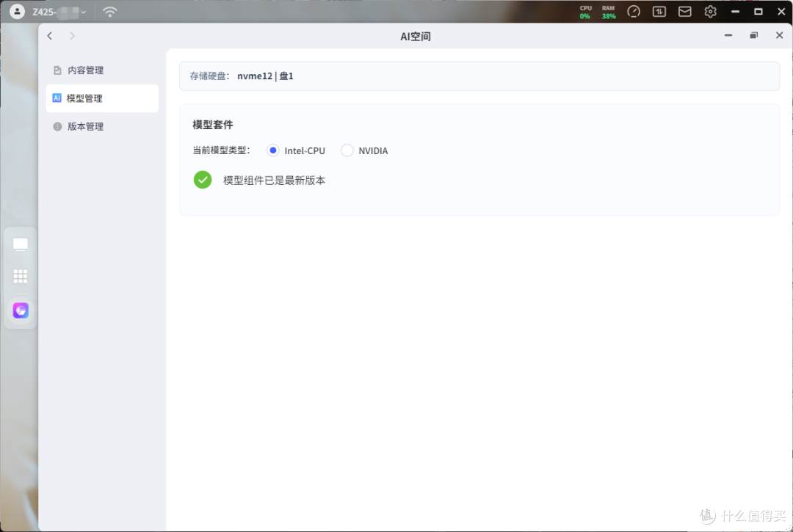Open the RAM usage indicator
This screenshot has width=793, height=532.
click(609, 12)
